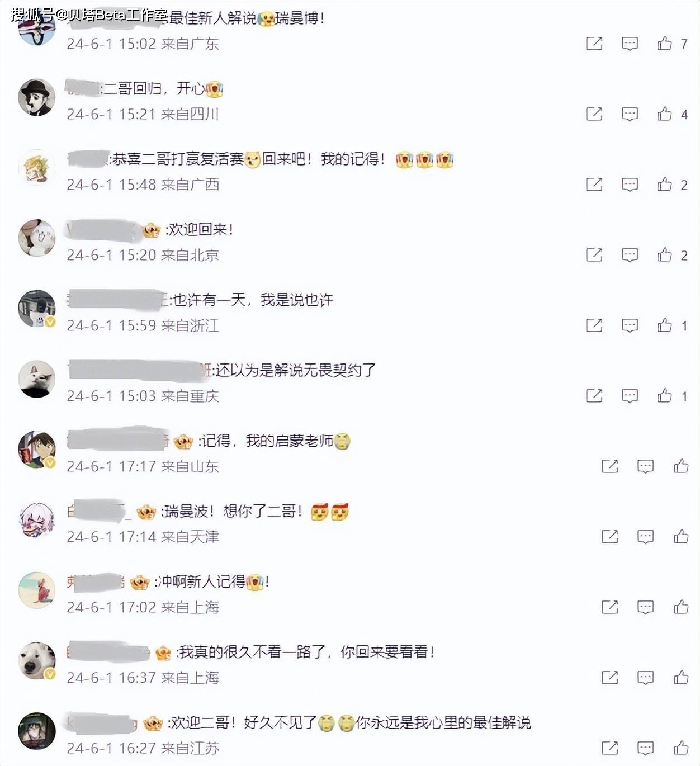Like the comment 也许有一天，我是说也许
Image resolution: width=700 pixels, height=766 pixels.
tap(664, 325)
